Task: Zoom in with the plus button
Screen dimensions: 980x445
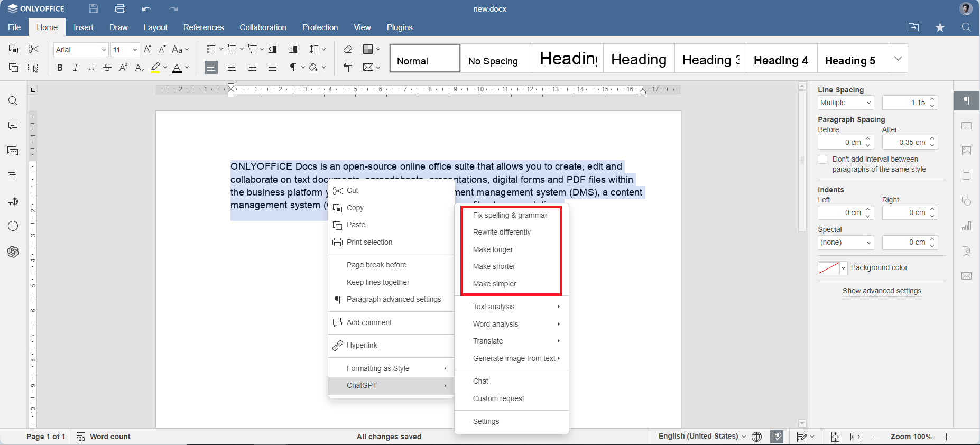Action: 946,437
